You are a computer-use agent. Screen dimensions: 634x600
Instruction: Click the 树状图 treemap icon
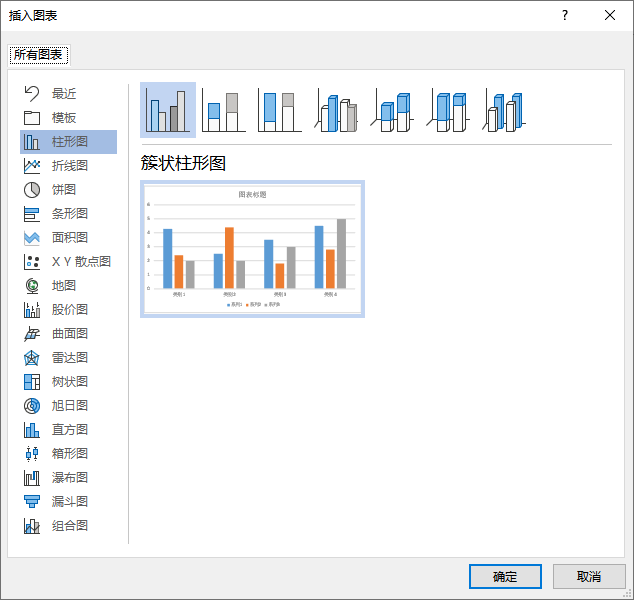click(x=32, y=382)
